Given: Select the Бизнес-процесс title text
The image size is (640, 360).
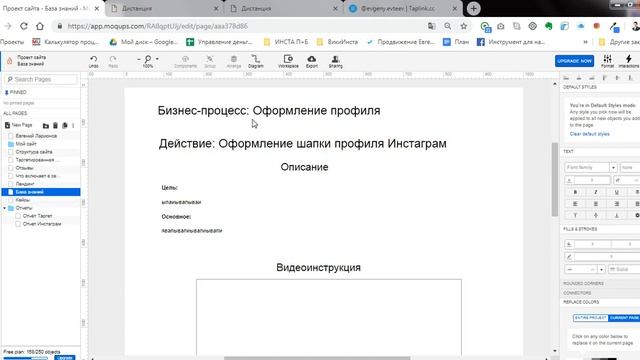Looking at the screenshot, I should 269,111.
